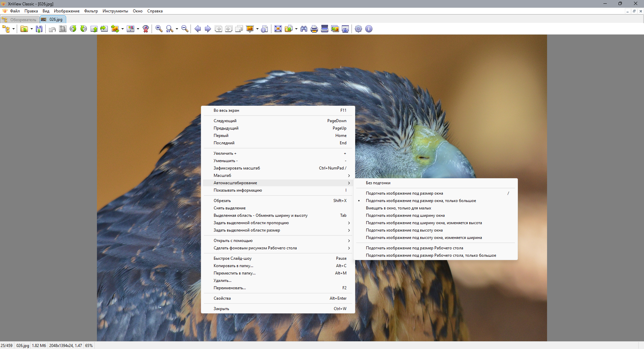Select 'Подогнать изображение под размер окна, только большое'

click(x=421, y=201)
